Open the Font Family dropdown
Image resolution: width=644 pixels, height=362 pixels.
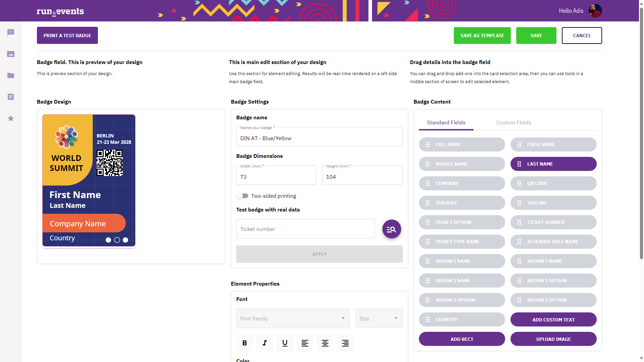pos(293,318)
